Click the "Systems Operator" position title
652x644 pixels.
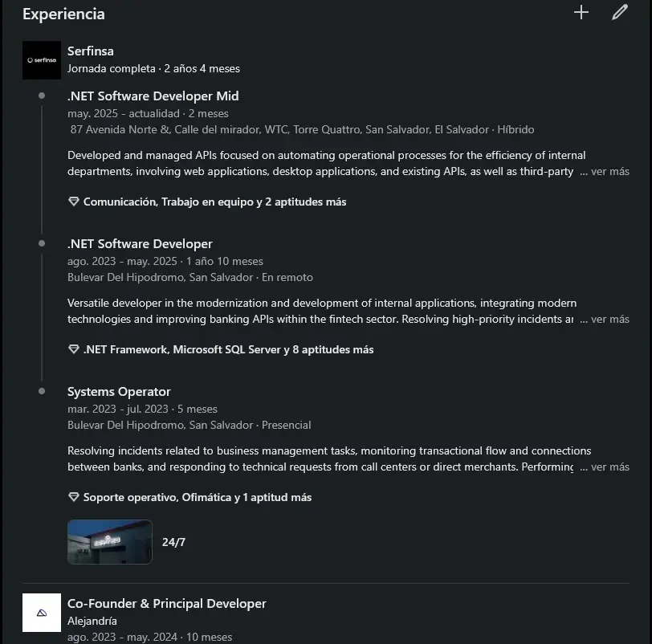(x=119, y=391)
